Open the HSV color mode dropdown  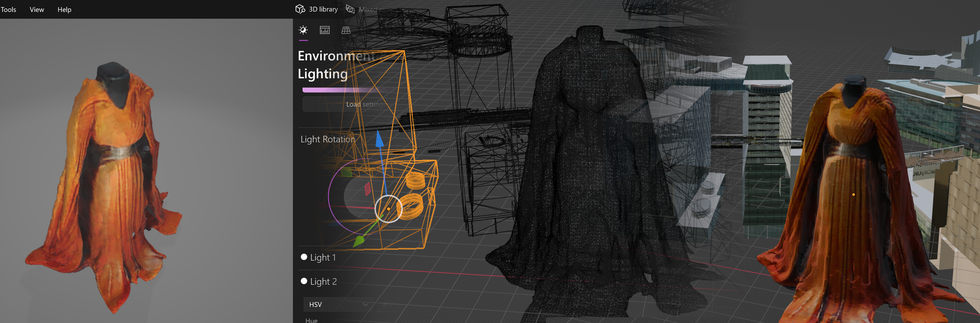[338, 304]
